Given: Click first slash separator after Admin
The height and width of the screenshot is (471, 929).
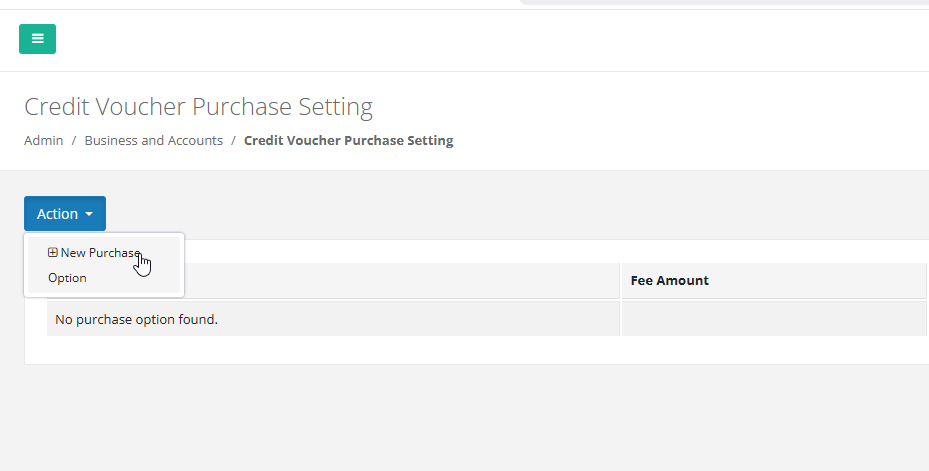Looking at the screenshot, I should click(74, 141).
